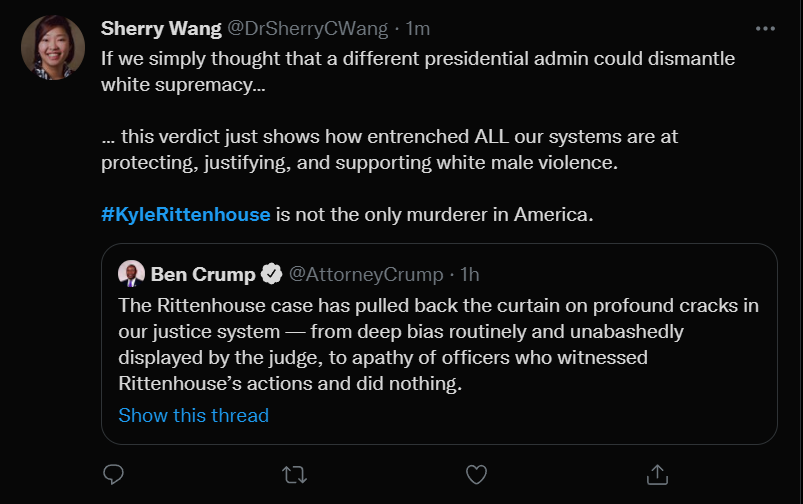Click Ben Crump's small profile avatar

[131, 273]
